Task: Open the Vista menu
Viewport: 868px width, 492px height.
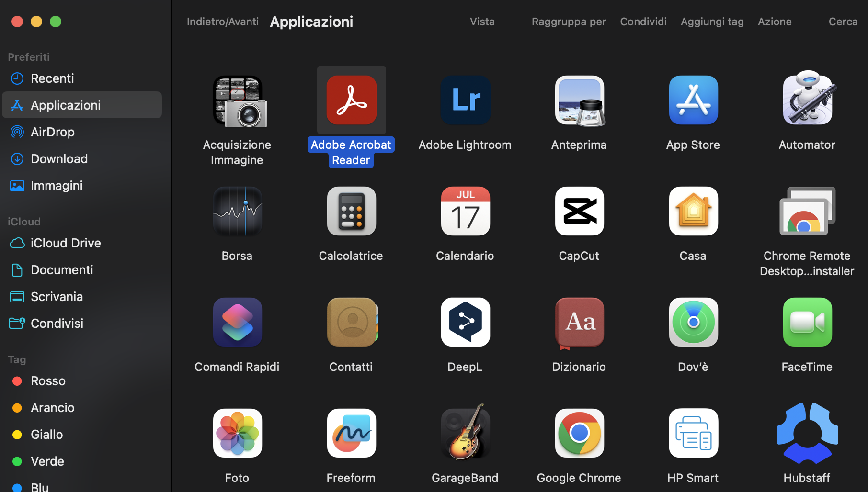Action: [x=482, y=22]
